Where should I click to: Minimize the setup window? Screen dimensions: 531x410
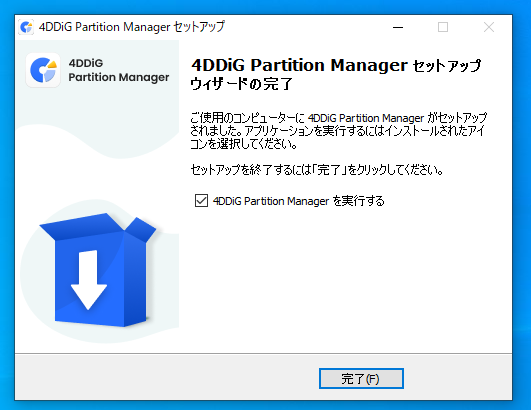pyautogui.click(x=398, y=27)
